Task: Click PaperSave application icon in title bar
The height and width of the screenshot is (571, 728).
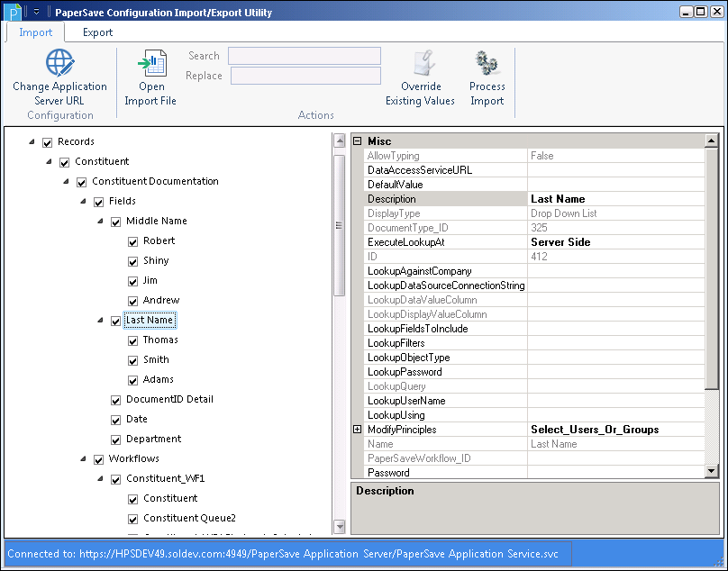Action: pyautogui.click(x=13, y=12)
